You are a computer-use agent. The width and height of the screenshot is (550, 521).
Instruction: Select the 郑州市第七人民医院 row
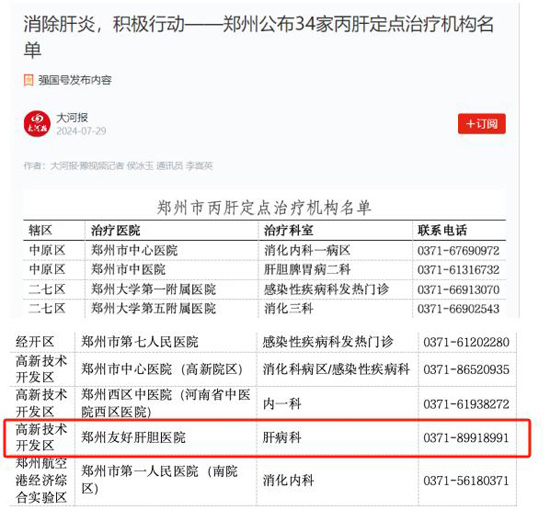[263, 342]
